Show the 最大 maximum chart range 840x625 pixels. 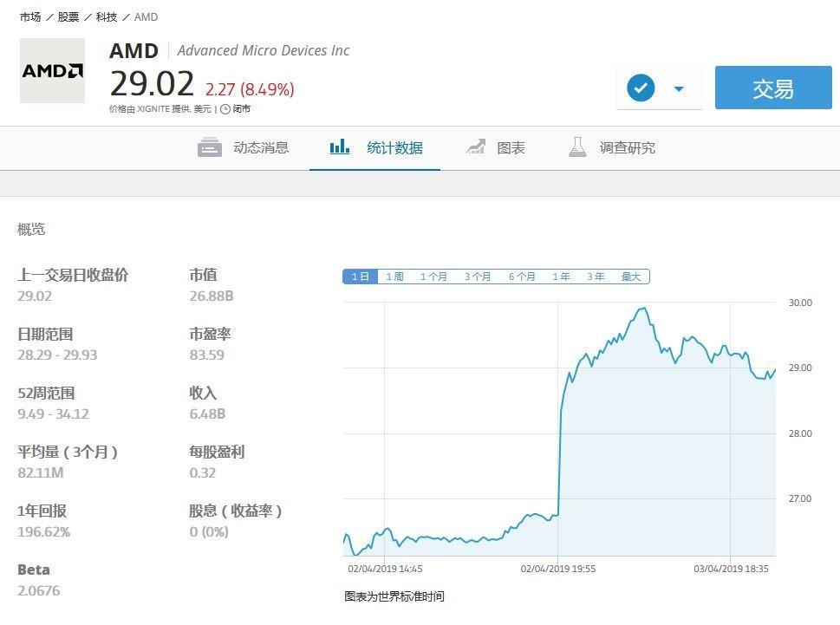630,277
